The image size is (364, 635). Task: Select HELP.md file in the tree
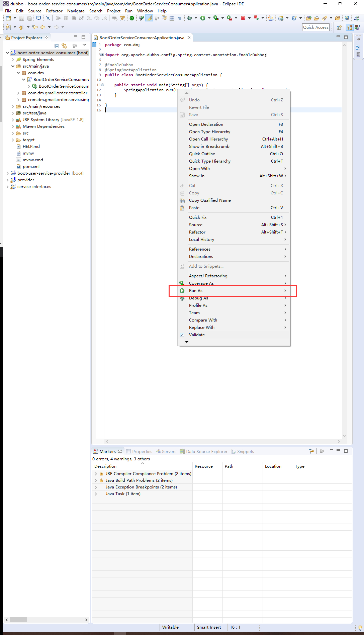(31, 147)
